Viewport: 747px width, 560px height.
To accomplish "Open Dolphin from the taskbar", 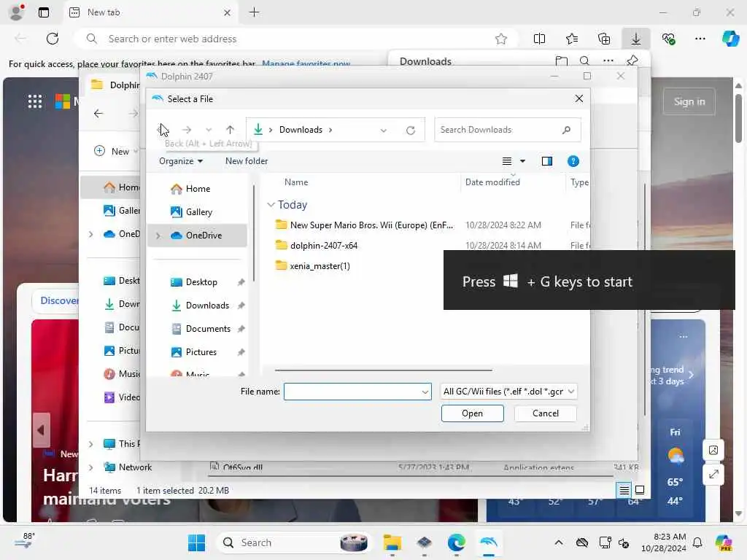I will pos(489,542).
